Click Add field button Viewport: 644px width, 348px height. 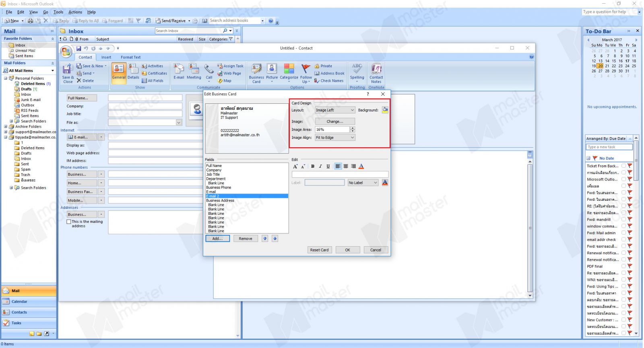click(x=217, y=239)
